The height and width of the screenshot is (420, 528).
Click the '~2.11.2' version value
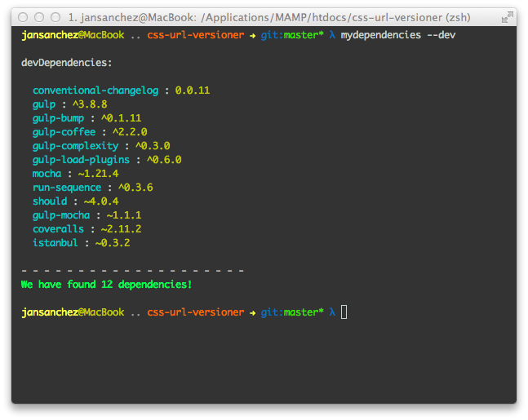click(x=122, y=229)
